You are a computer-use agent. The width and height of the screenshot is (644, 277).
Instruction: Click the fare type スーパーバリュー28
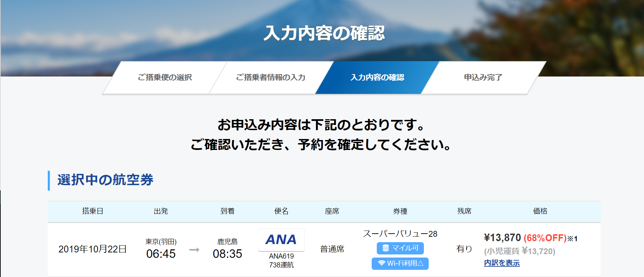coord(400,234)
